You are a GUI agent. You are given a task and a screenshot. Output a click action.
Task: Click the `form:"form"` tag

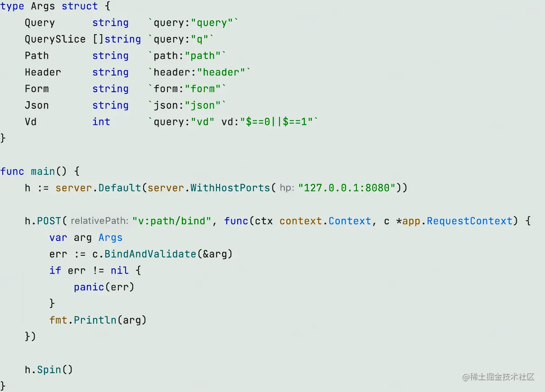(x=187, y=89)
